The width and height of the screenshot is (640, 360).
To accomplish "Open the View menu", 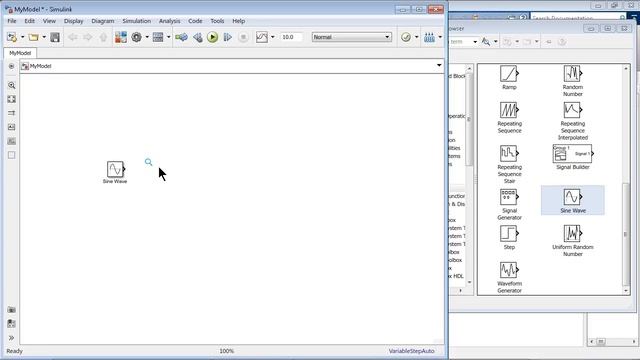I will click(49, 21).
